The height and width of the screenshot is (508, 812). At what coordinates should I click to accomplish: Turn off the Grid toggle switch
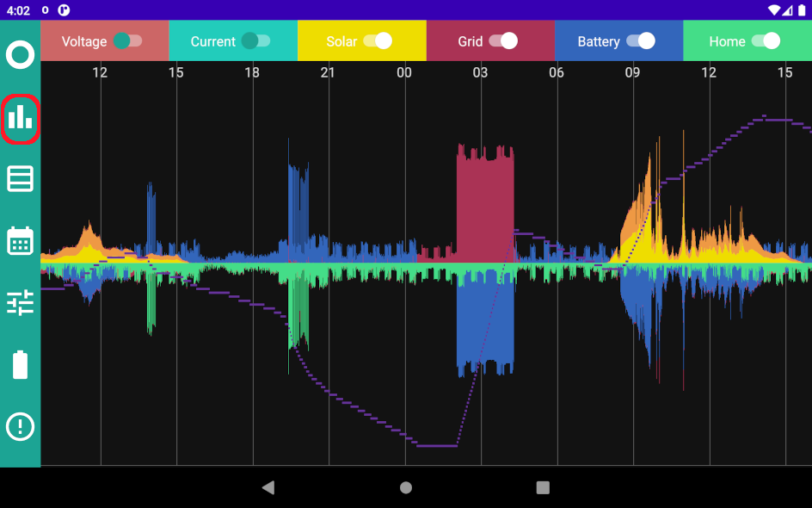[503, 41]
